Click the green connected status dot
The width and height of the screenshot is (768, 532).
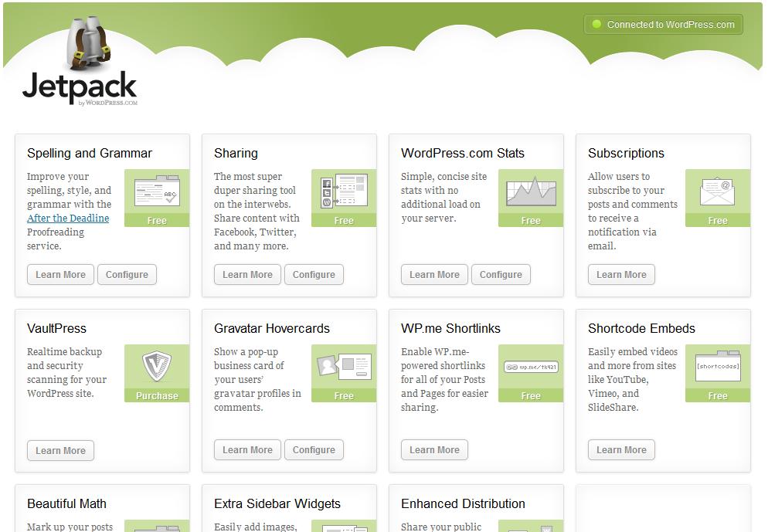(596, 24)
